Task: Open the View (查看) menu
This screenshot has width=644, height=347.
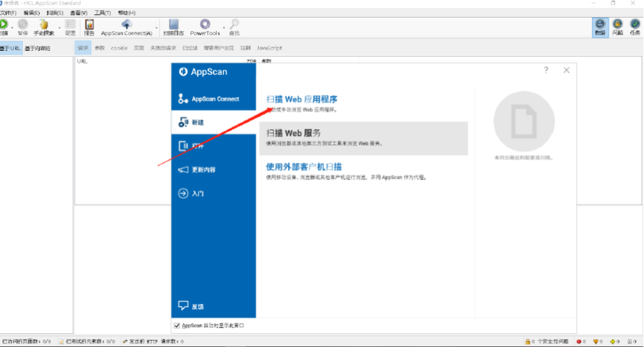Action: 78,13
